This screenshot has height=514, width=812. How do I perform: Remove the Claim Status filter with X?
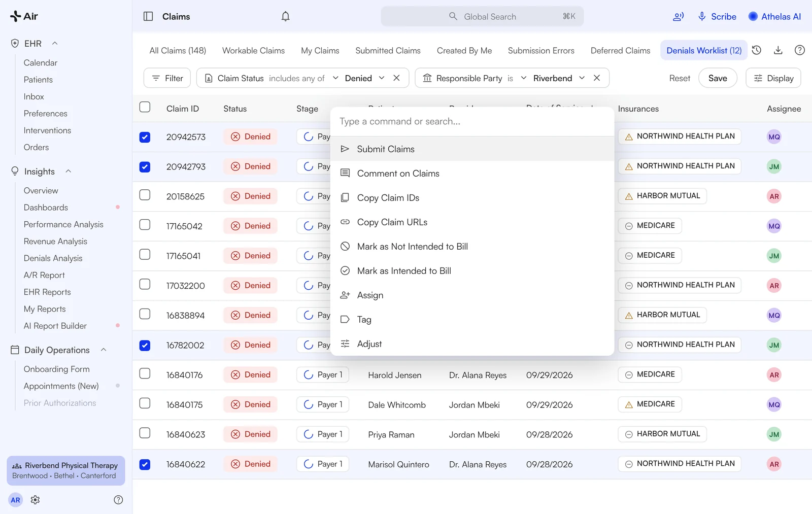[x=397, y=78]
